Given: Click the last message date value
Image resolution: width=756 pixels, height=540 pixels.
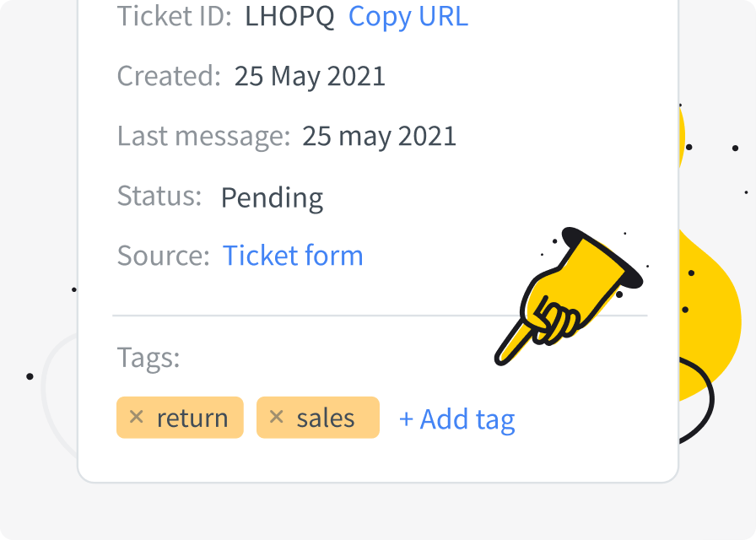Looking at the screenshot, I should (x=379, y=136).
